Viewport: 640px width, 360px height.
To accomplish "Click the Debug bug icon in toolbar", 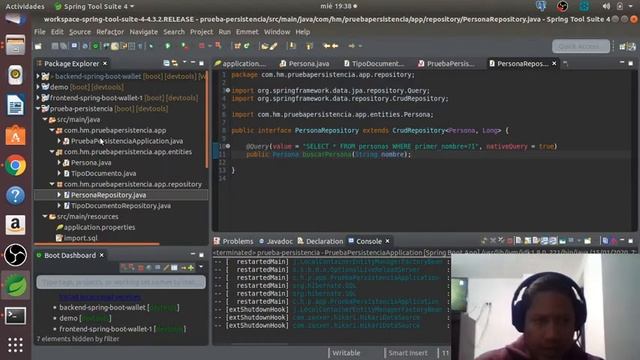I will pyautogui.click(x=151, y=46).
